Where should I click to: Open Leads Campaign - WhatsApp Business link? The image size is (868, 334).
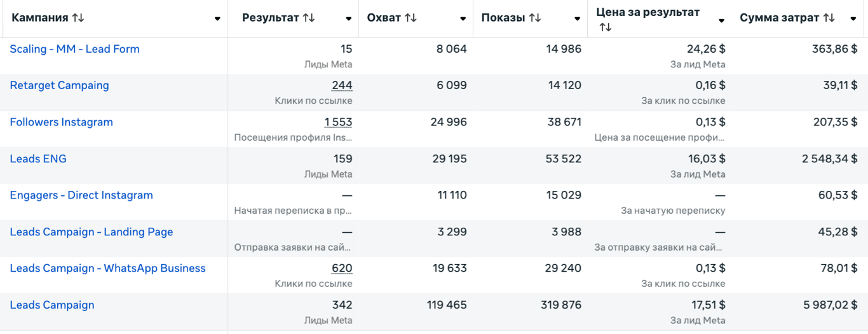click(x=107, y=268)
